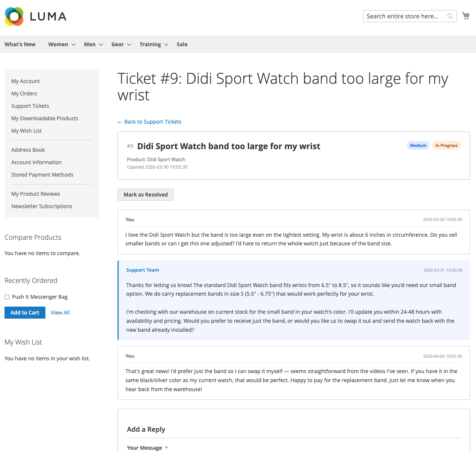Expand the Men menu chevron
This screenshot has width=476, height=452.
coord(101,44)
